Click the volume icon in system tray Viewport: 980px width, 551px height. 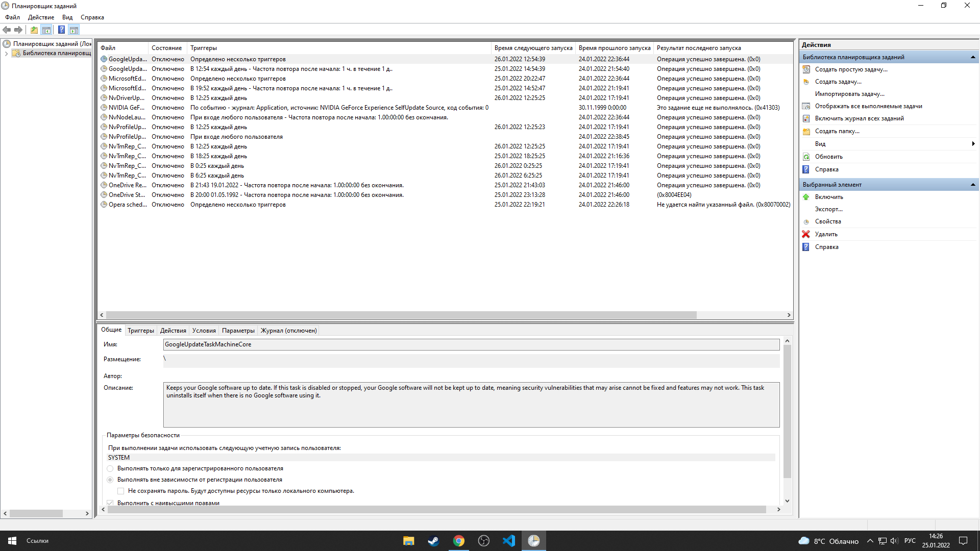(894, 541)
